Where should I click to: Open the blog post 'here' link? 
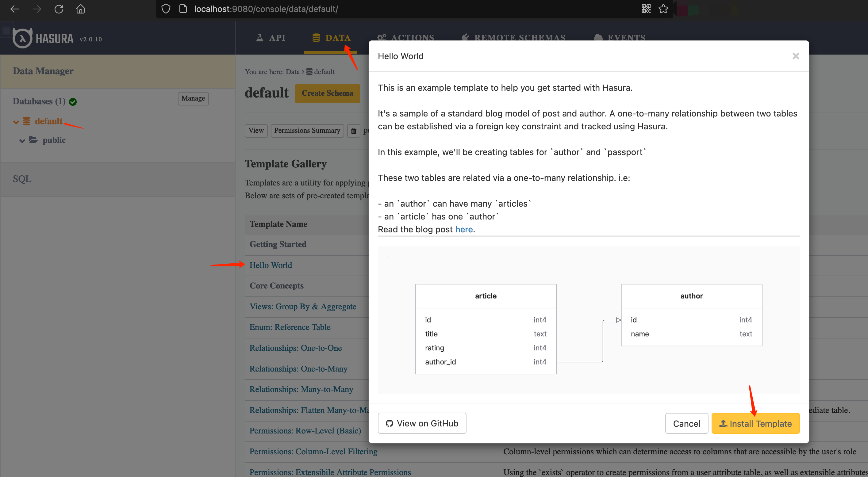(464, 229)
